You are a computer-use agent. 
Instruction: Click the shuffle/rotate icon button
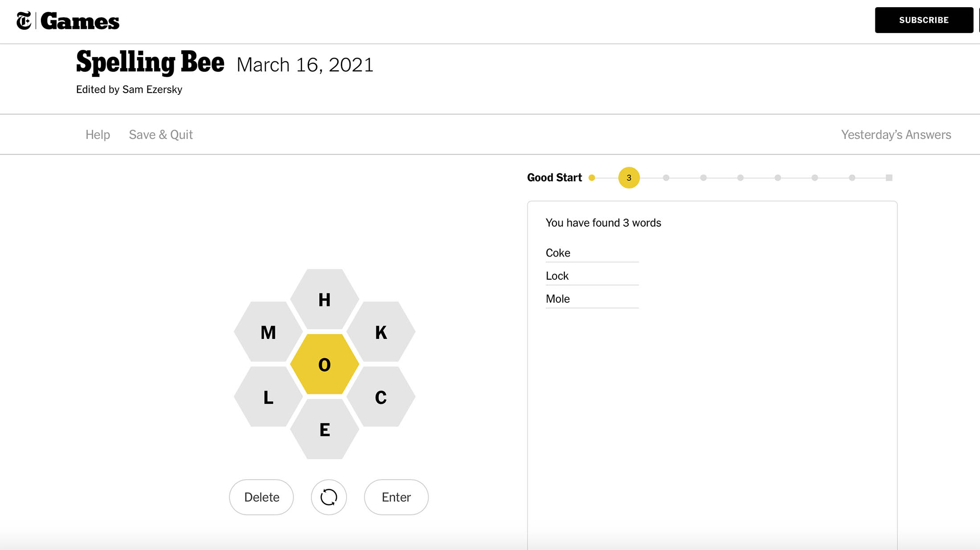[329, 497]
